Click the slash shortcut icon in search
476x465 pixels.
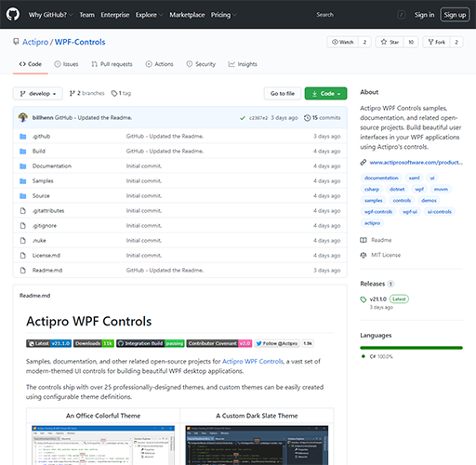[402, 15]
